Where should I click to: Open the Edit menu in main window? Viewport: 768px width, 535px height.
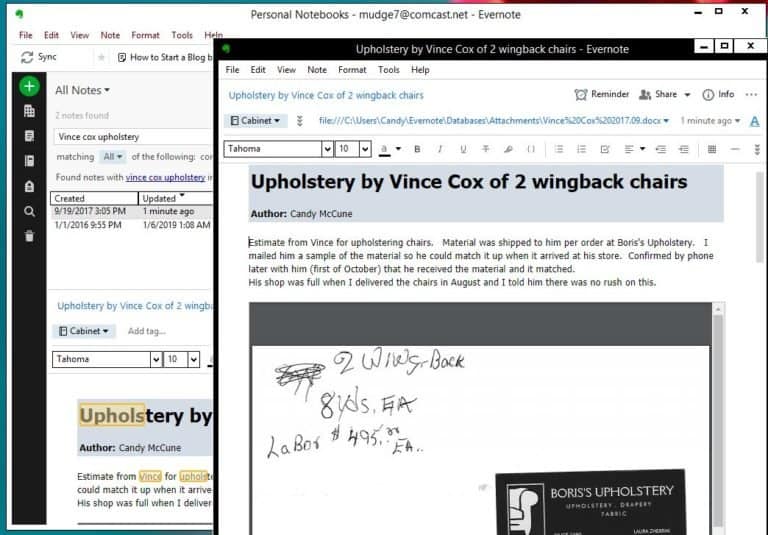click(x=51, y=35)
